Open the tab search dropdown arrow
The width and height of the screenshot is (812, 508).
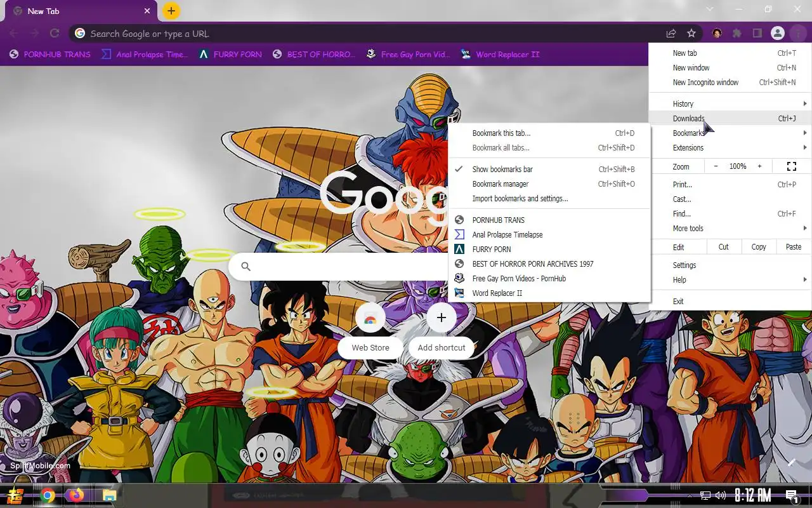point(710,10)
